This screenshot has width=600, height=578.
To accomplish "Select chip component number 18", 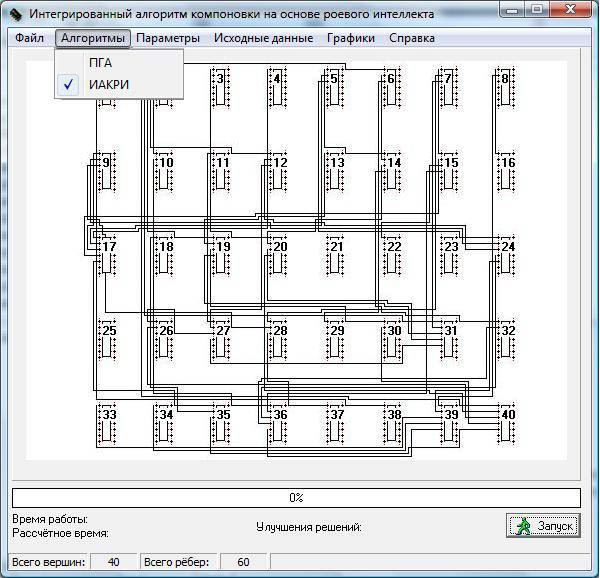I will coord(164,256).
